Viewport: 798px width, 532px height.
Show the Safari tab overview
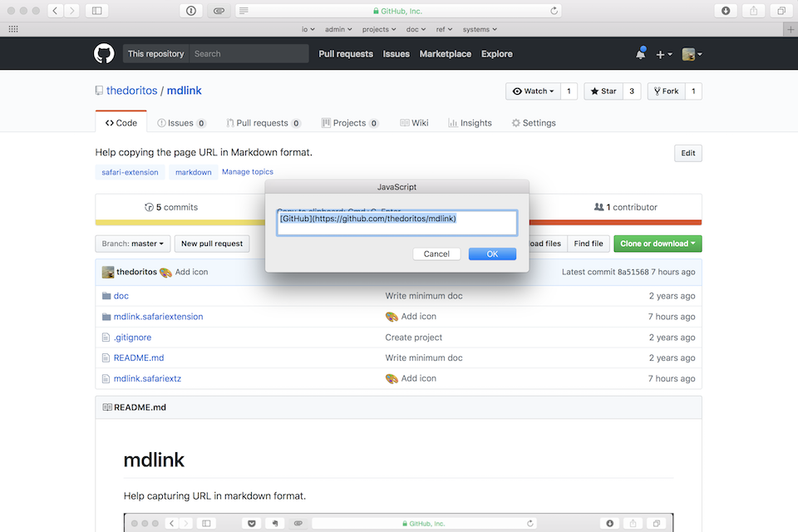pyautogui.click(x=781, y=11)
